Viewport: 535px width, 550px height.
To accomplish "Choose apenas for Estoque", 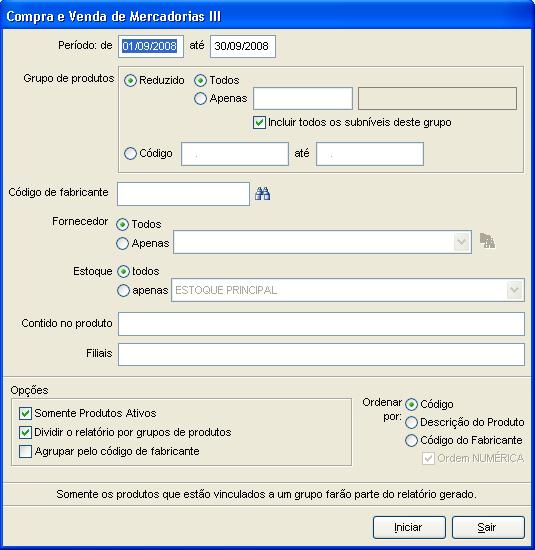I will coord(123,290).
